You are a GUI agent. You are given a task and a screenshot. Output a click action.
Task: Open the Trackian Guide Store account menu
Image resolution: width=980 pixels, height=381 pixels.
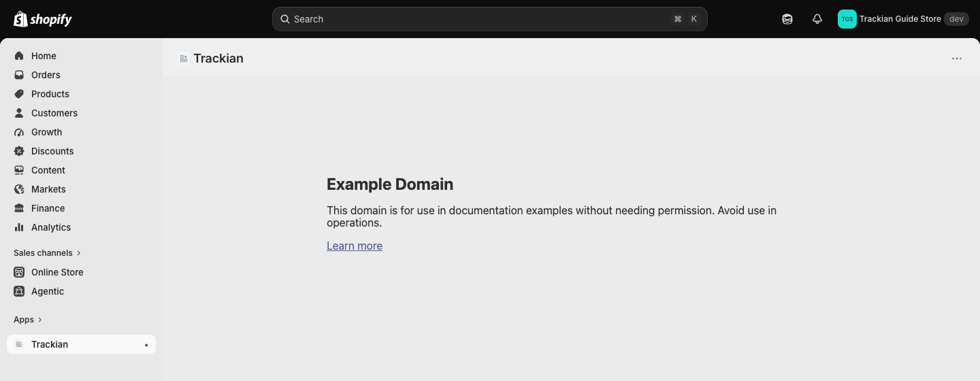coord(903,19)
